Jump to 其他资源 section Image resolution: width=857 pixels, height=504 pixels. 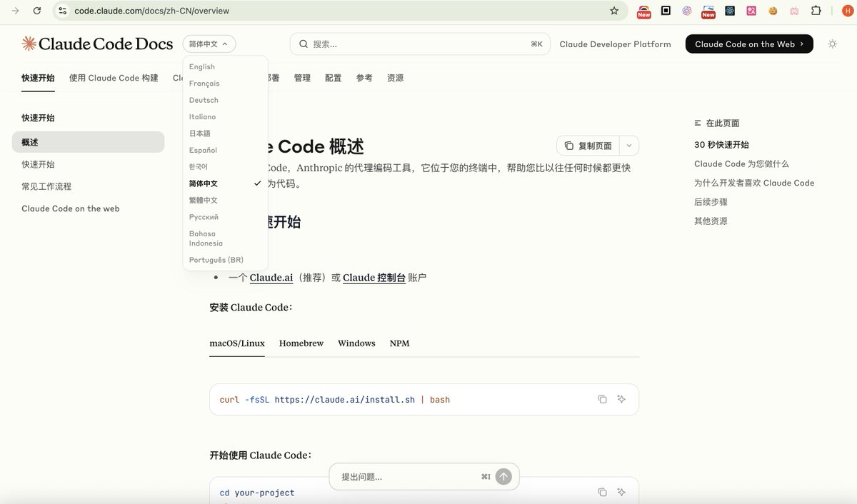click(x=711, y=221)
